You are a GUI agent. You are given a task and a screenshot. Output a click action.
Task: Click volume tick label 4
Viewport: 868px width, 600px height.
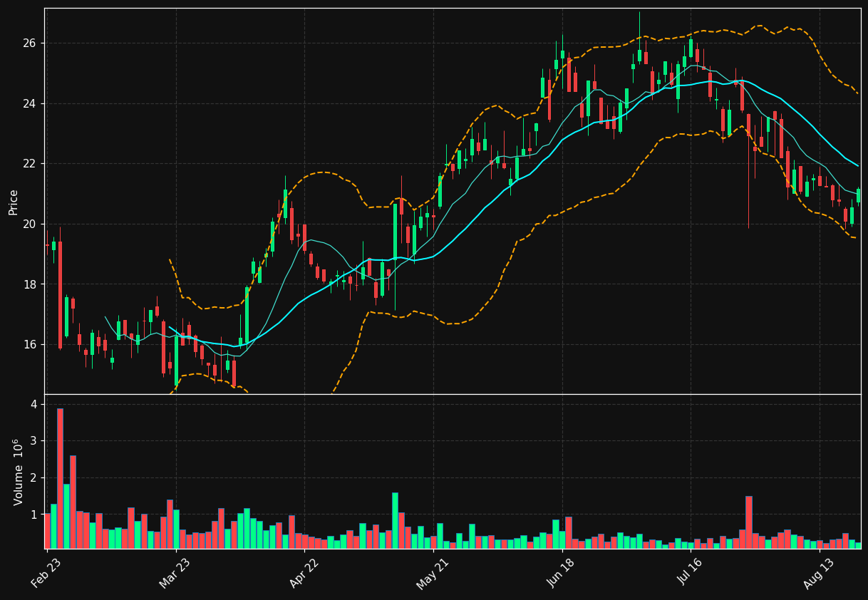tap(33, 405)
